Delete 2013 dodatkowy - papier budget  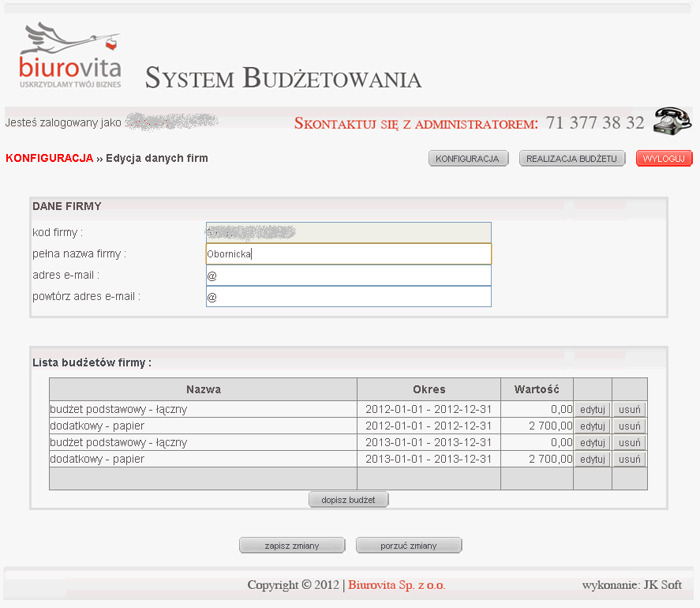[x=629, y=459]
